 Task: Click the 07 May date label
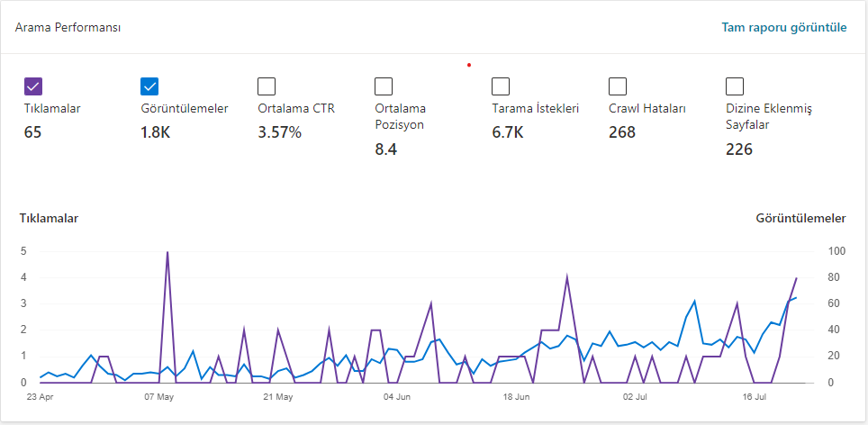coord(158,397)
